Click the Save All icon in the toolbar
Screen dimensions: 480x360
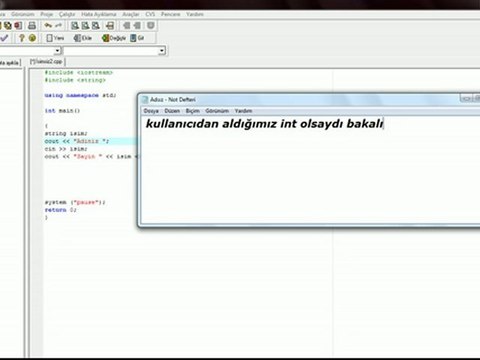pos(7,25)
